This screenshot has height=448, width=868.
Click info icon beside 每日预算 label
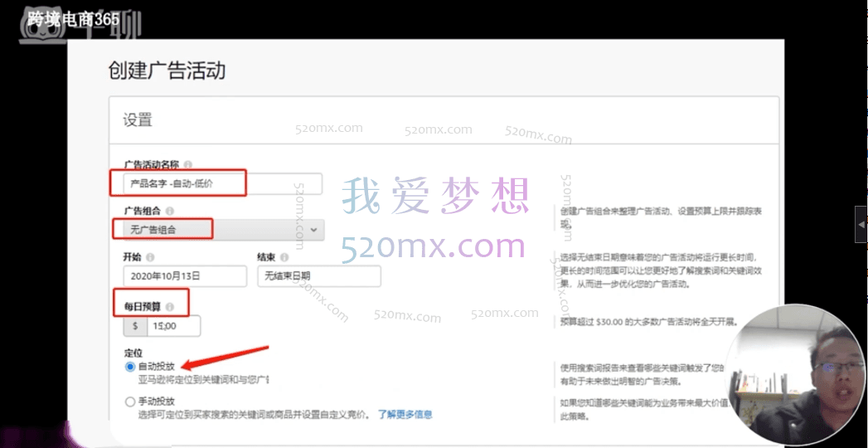170,306
